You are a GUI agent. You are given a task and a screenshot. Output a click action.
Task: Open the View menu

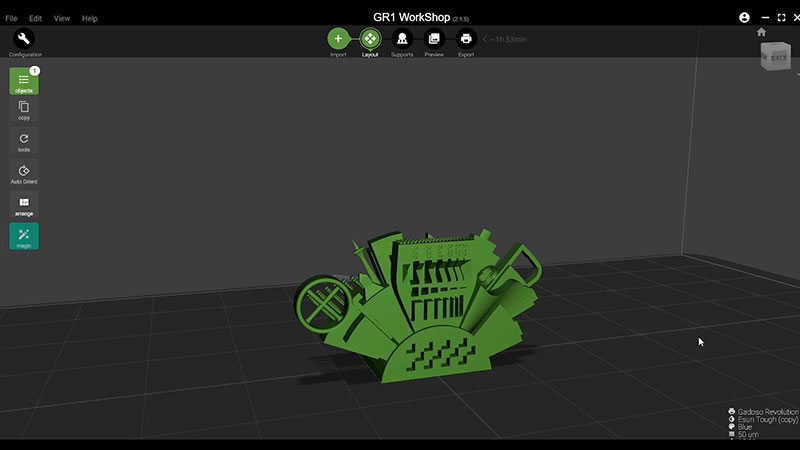click(62, 18)
